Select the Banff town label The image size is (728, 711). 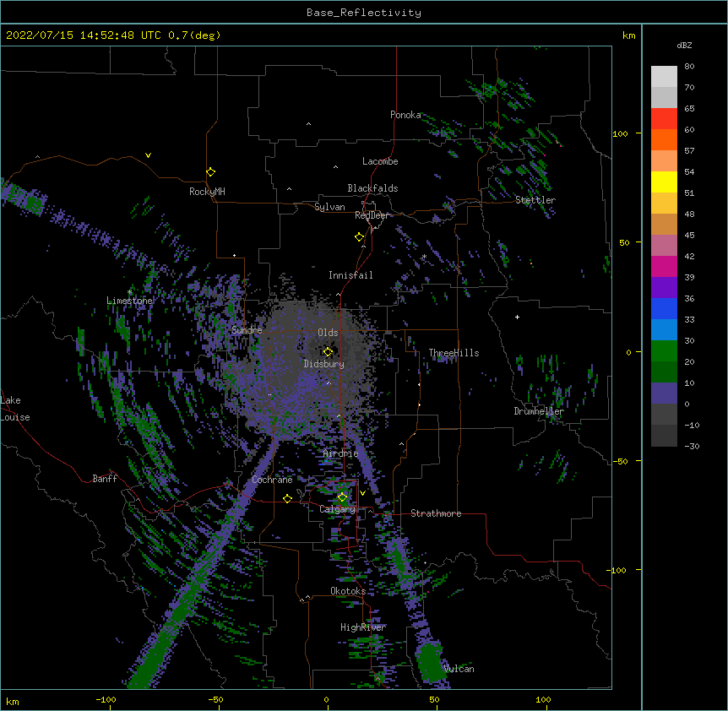point(105,479)
